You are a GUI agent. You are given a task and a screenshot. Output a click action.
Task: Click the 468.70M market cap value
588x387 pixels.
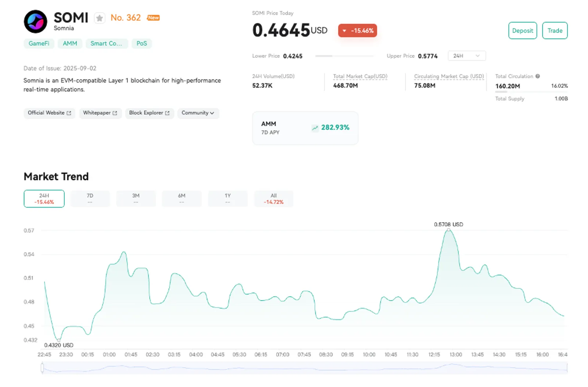click(x=345, y=85)
